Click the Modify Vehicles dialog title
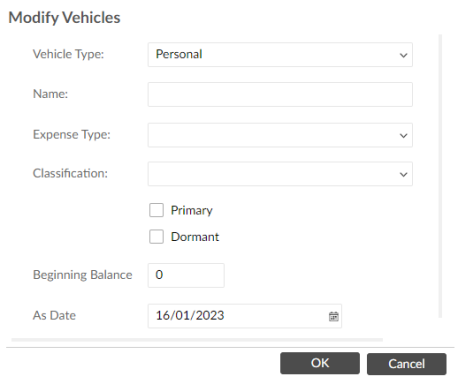Image resolution: width=458 pixels, height=384 pixels. (x=64, y=18)
